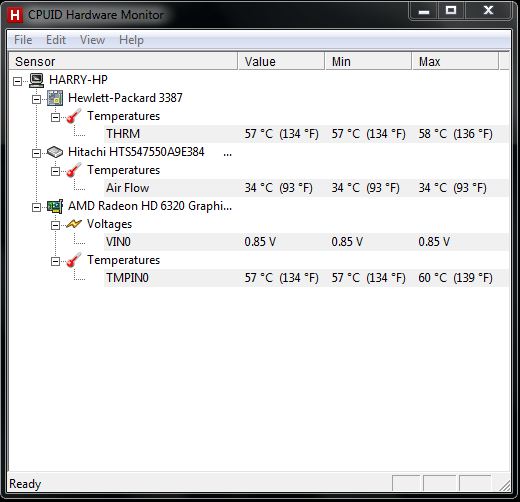Open the Edit menu
The width and height of the screenshot is (520, 502).
(x=56, y=40)
